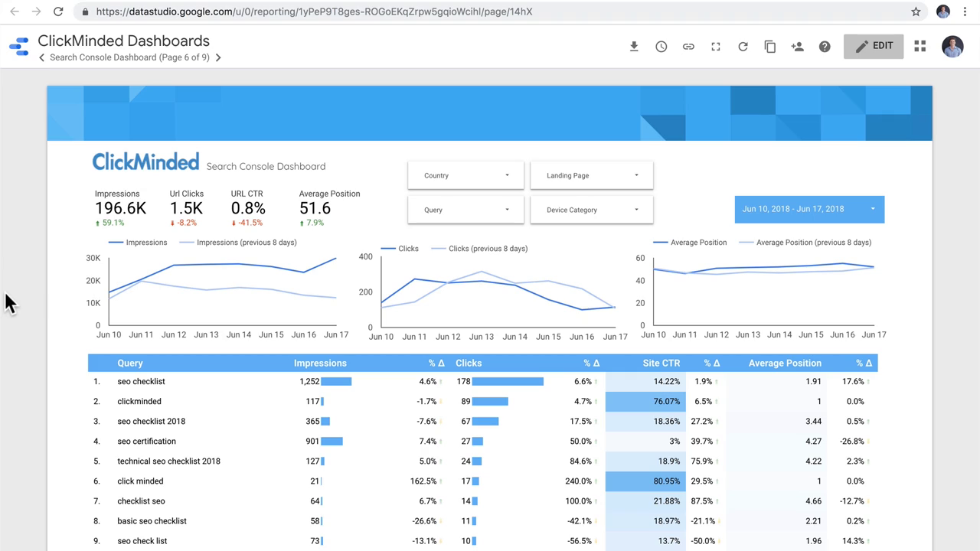Download the report using the download icon
This screenshot has width=980, height=551.
pyautogui.click(x=634, y=47)
